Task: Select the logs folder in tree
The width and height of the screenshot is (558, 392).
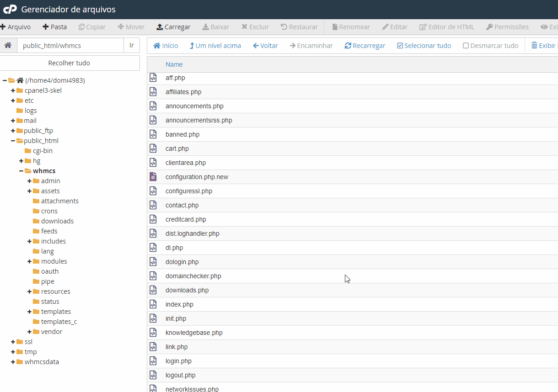Action: [31, 111]
